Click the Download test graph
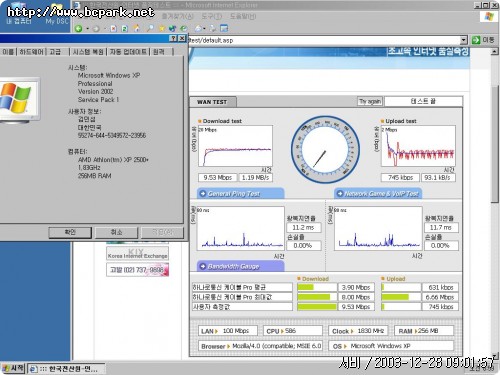Image resolution: width=500 pixels, height=375 pixels. coord(235,146)
